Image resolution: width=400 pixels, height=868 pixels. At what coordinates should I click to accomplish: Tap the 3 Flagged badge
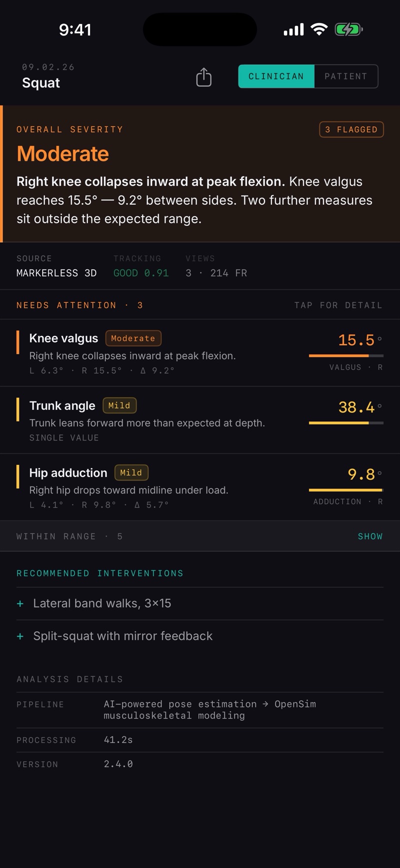[x=351, y=129]
